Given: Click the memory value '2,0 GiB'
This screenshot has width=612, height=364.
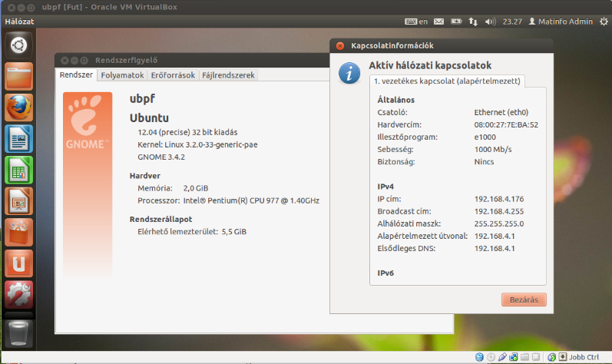Looking at the screenshot, I should click(196, 188).
